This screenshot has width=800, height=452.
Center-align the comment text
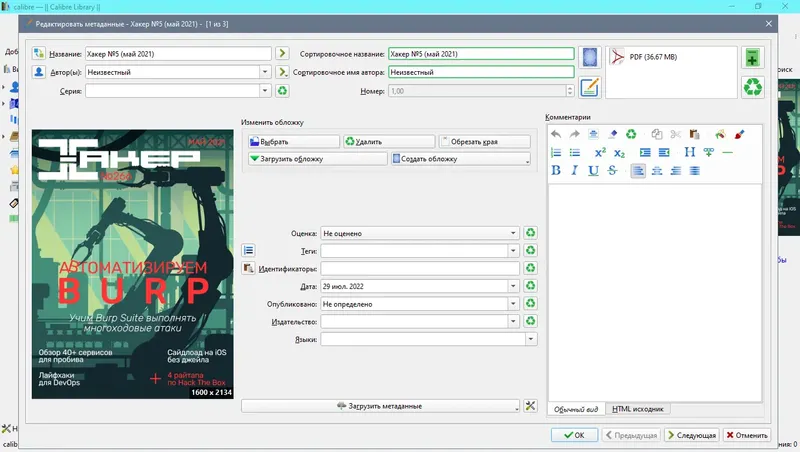point(657,170)
